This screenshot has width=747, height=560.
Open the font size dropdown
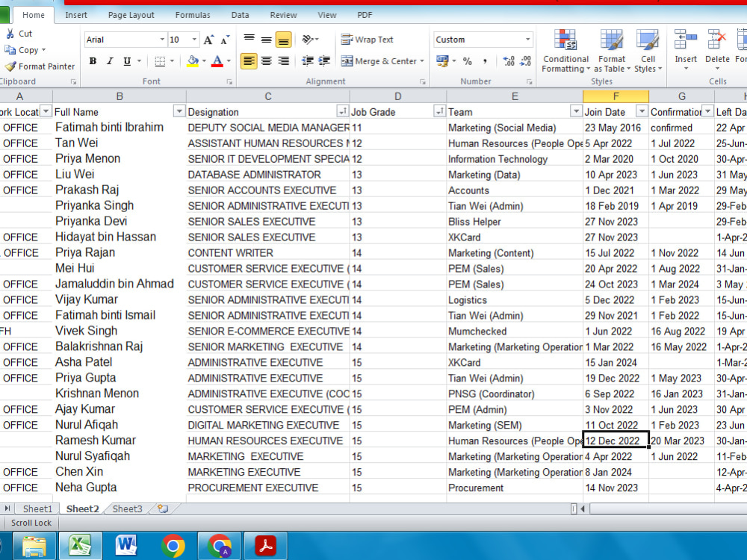(194, 40)
